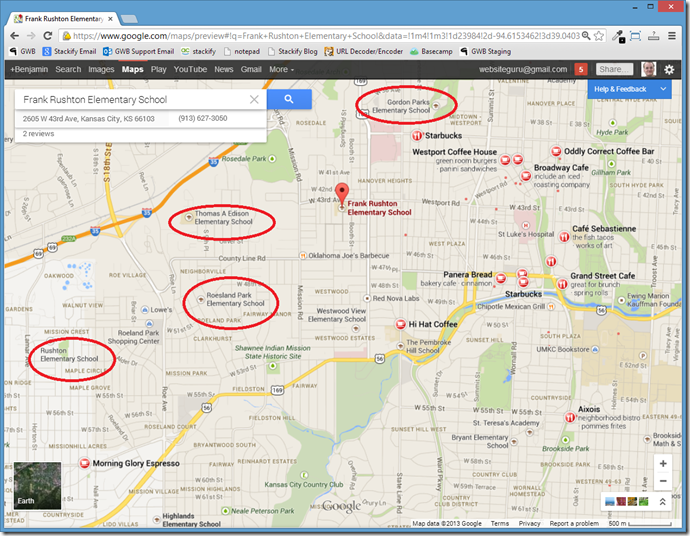Open Gmail in the Google bar
The height and width of the screenshot is (536, 690).
pyautogui.click(x=251, y=70)
